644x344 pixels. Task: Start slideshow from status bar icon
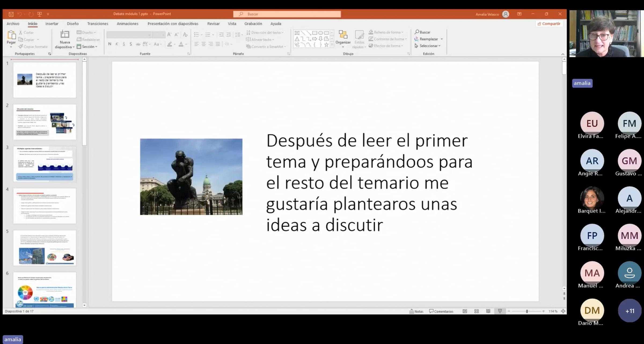click(x=500, y=311)
